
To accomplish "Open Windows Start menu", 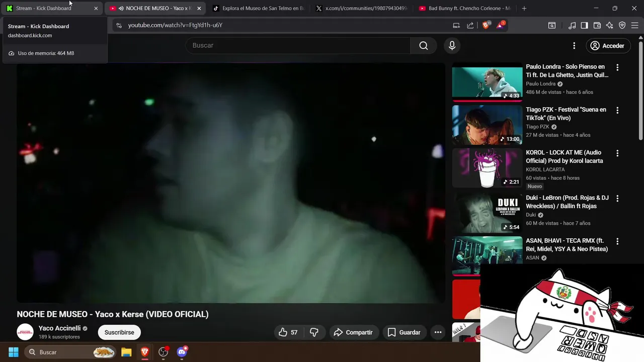I will (x=14, y=352).
